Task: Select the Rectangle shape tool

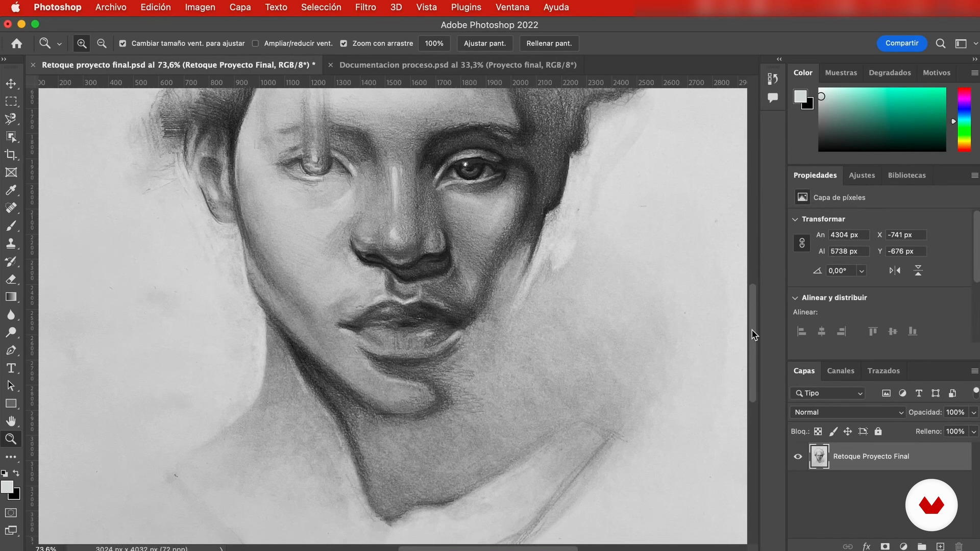Action: (11, 404)
